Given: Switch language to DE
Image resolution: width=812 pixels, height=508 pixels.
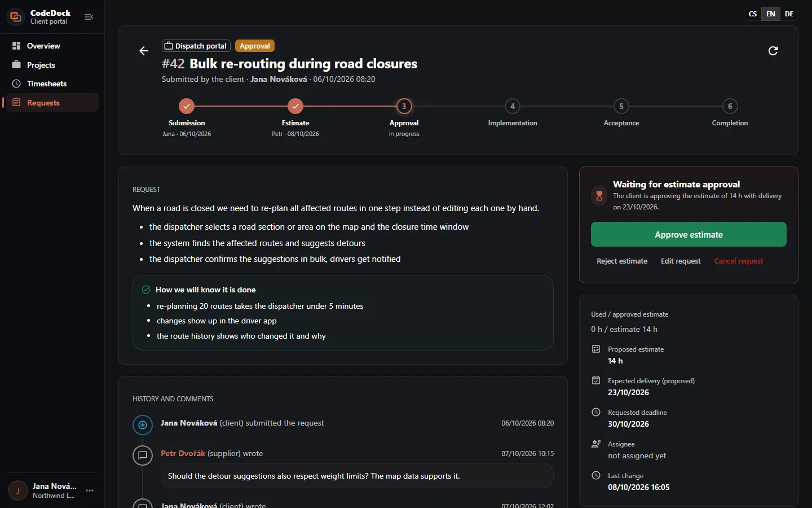Looking at the screenshot, I should point(789,14).
